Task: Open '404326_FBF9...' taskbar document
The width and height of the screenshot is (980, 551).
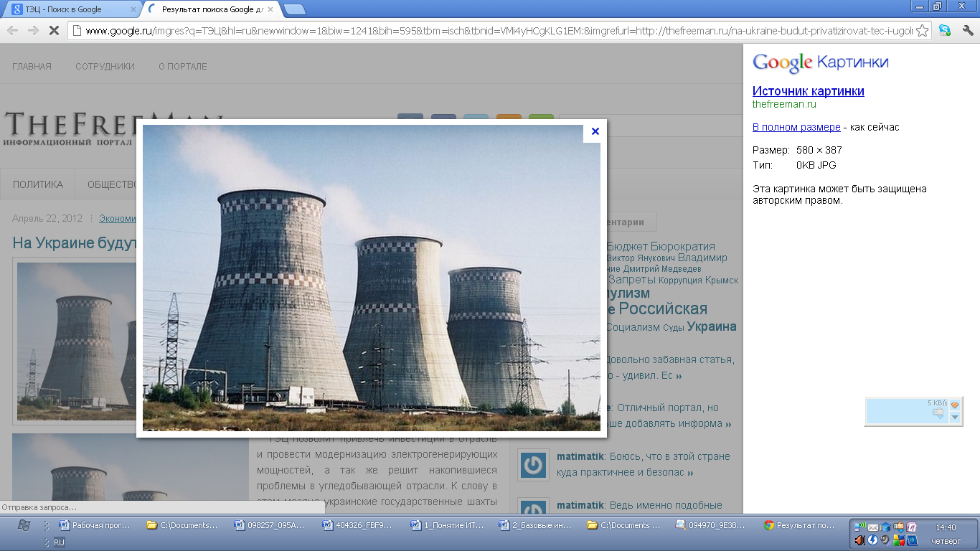Action: (x=359, y=525)
